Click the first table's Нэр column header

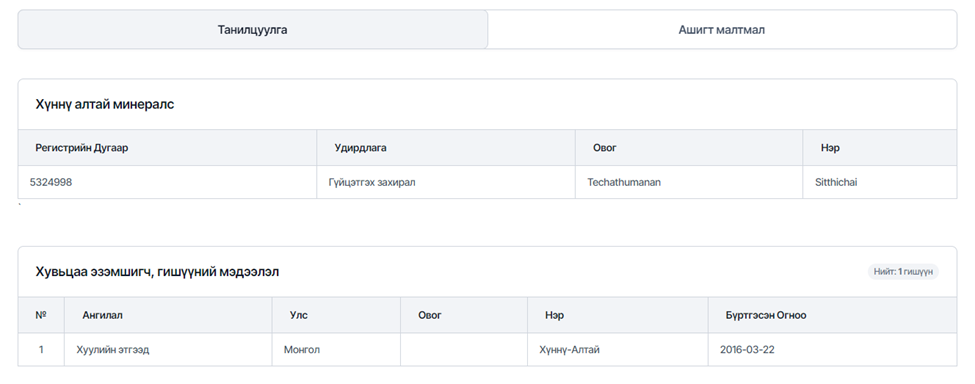880,148
